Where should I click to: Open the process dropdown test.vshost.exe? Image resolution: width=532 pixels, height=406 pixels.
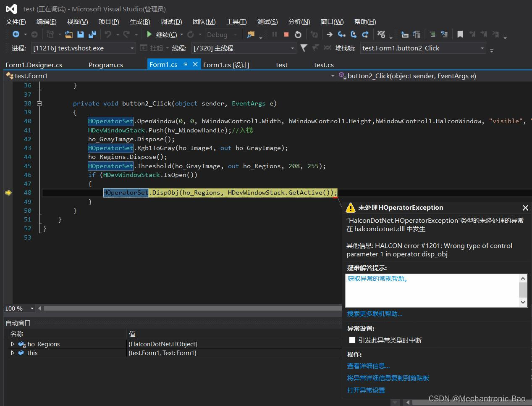pos(132,48)
